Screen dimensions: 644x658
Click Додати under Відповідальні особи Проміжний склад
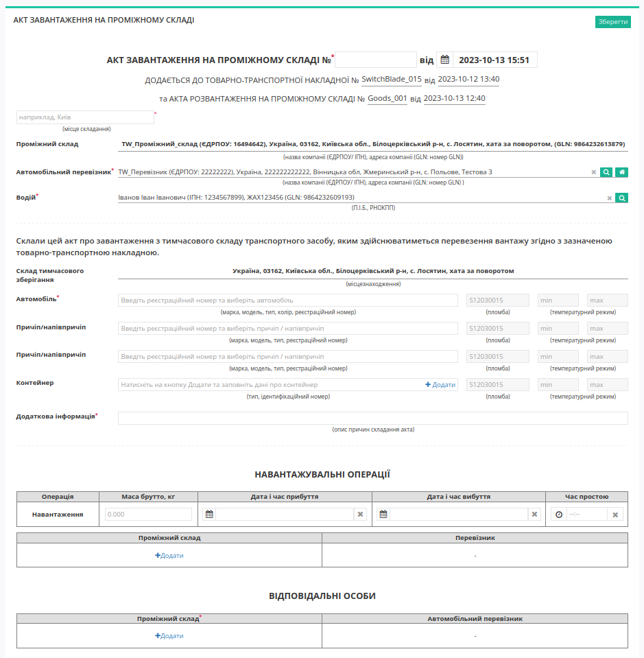click(x=169, y=636)
